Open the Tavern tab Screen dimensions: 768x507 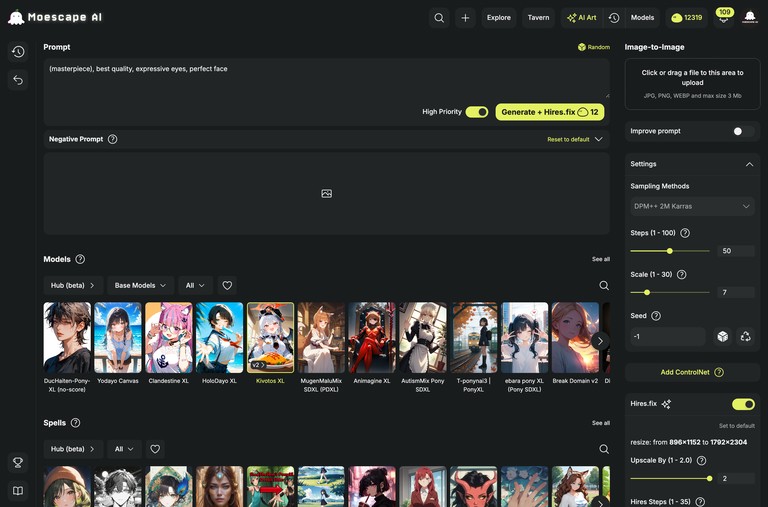(538, 17)
